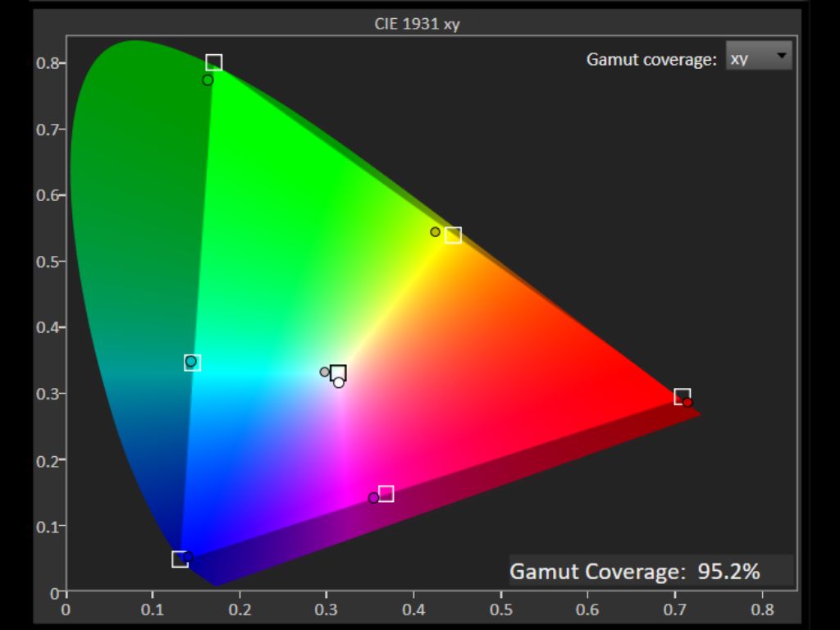The image size is (840, 630).
Task: Click the green measured circle point
Action: pyautogui.click(x=208, y=80)
